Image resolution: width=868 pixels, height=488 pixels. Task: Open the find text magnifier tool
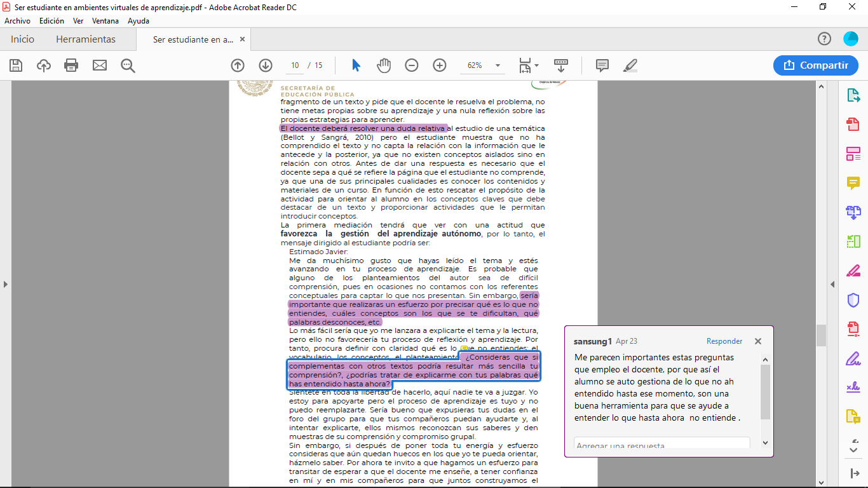(x=128, y=65)
